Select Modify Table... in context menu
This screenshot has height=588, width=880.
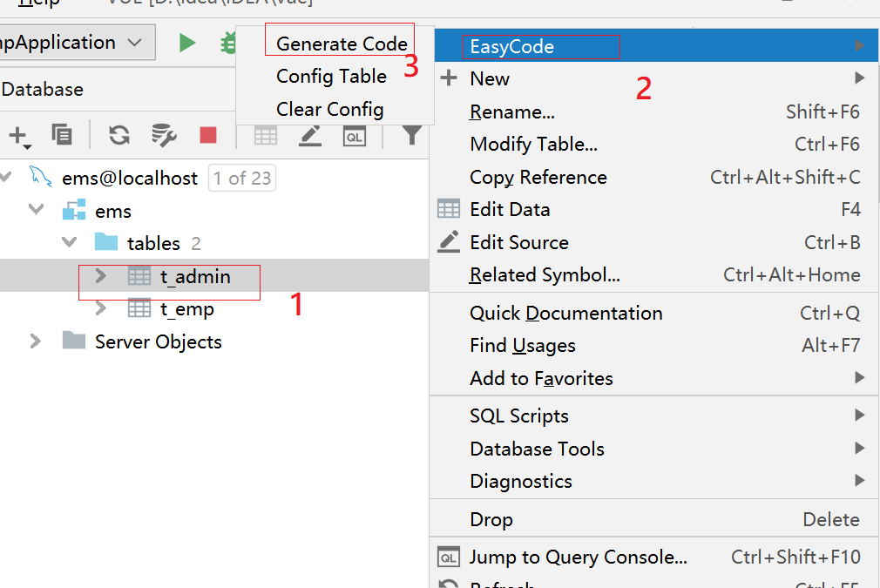click(x=533, y=145)
